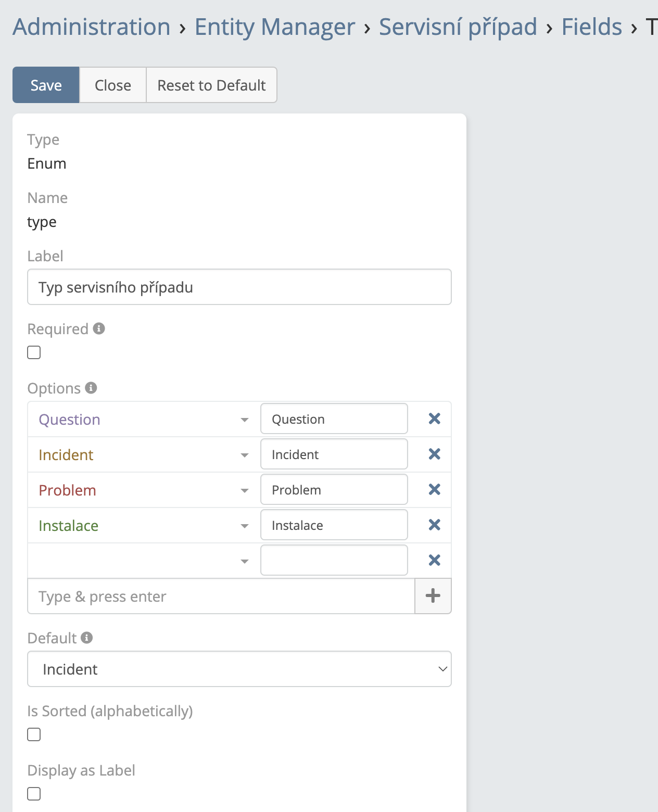Image resolution: width=658 pixels, height=812 pixels.
Task: Click Reset to Default button
Action: [211, 85]
